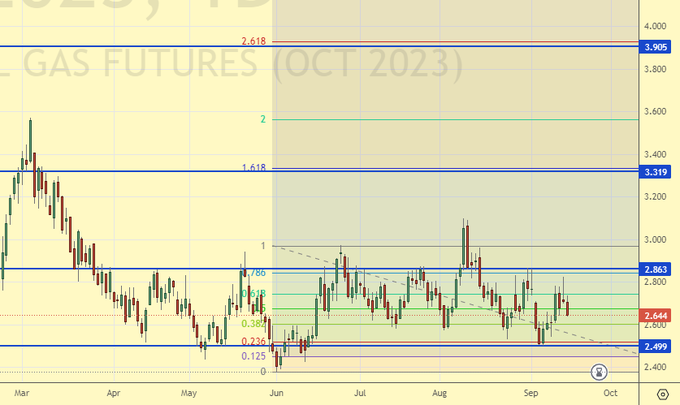Click the Fibonacci level 1 label
Screen dimensions: 680x405
point(262,246)
